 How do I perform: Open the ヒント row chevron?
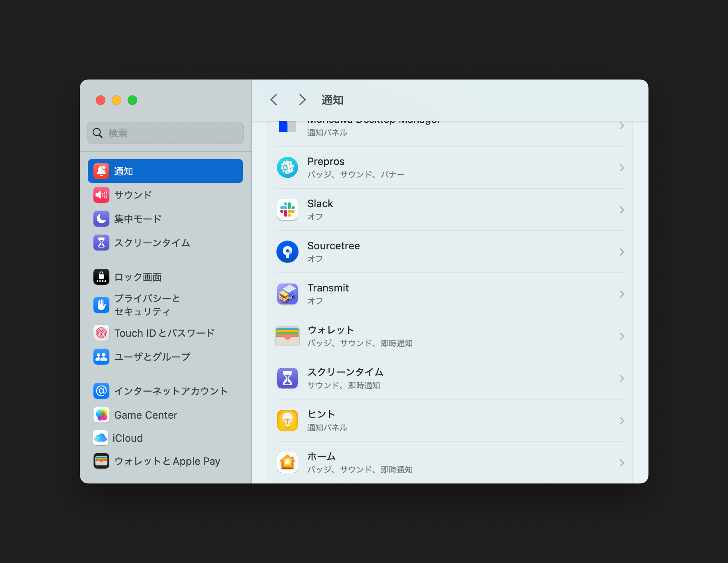pyautogui.click(x=622, y=421)
